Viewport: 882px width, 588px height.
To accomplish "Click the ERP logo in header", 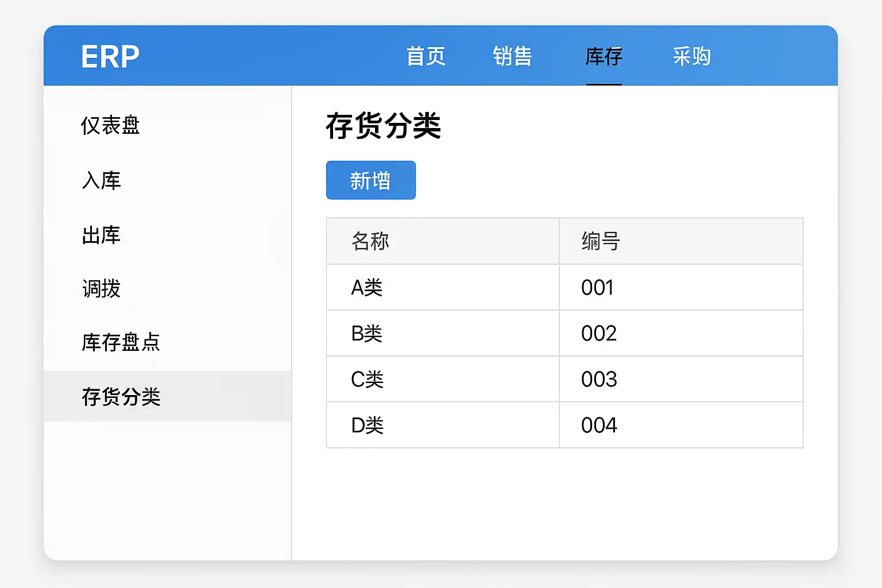I will coord(110,57).
